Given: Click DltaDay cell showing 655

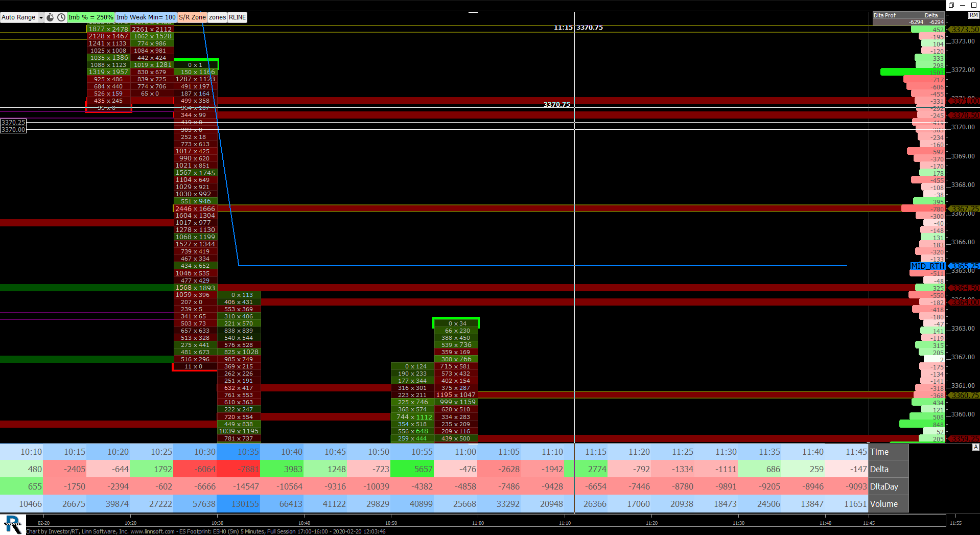Looking at the screenshot, I should 22,487.
